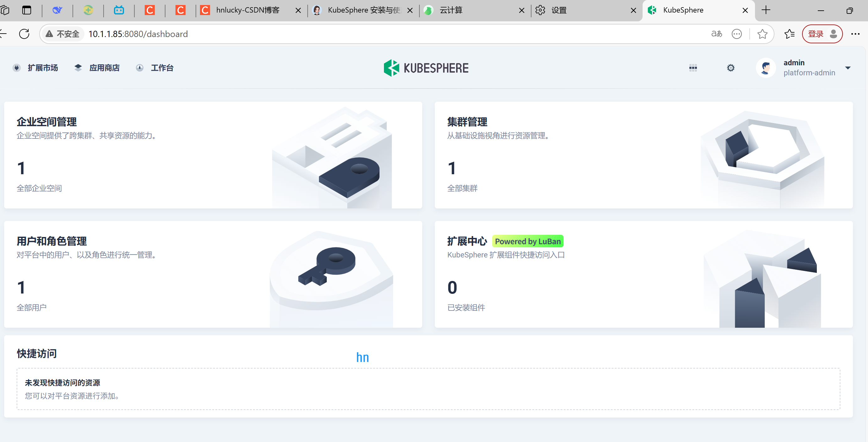
Task: Bookmark page with the star icon
Action: tap(762, 34)
